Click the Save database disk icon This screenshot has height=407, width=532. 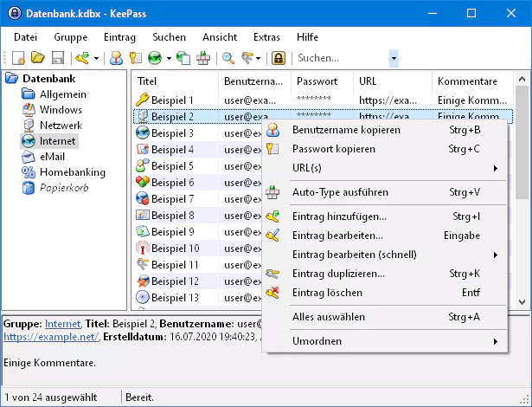coord(58,58)
